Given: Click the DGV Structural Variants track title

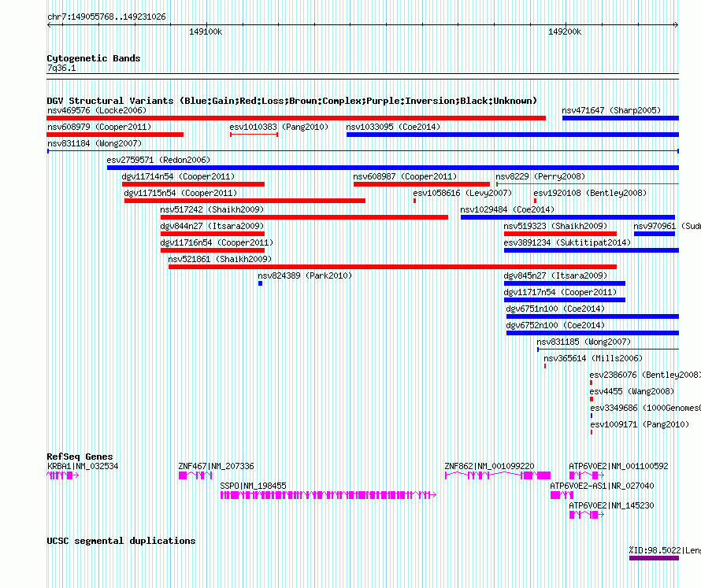Looking at the screenshot, I should coord(292,101).
